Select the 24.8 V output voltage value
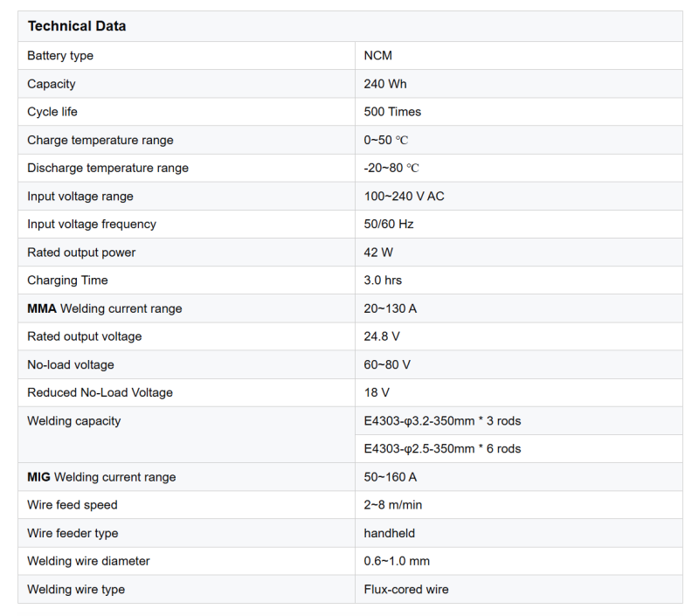The height and width of the screenshot is (616, 699). pyautogui.click(x=382, y=336)
